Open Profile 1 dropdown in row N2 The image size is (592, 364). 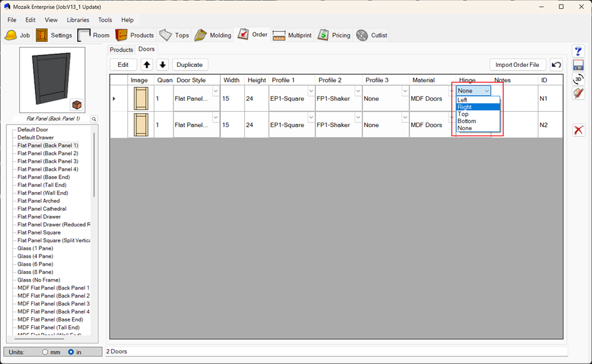(311, 118)
